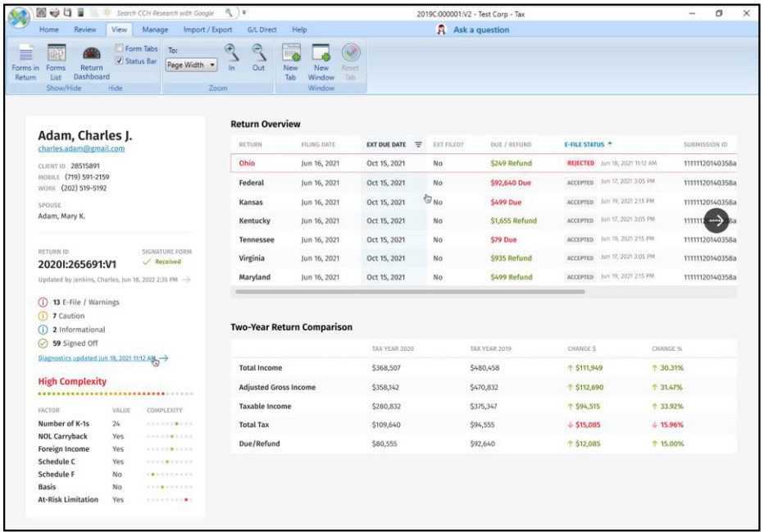
Task: Click the dark round next-arrow button
Action: click(x=716, y=221)
